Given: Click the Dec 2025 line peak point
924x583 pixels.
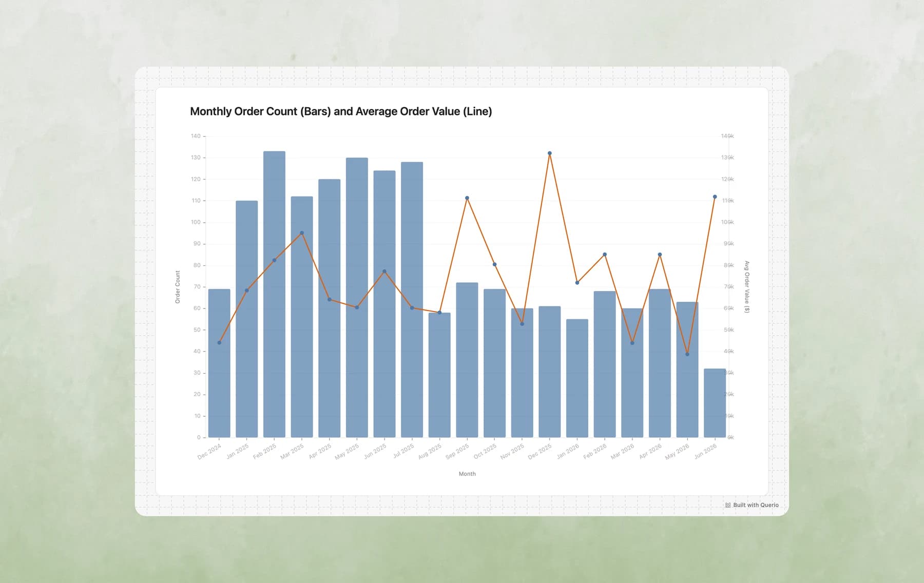Looking at the screenshot, I should (550, 153).
